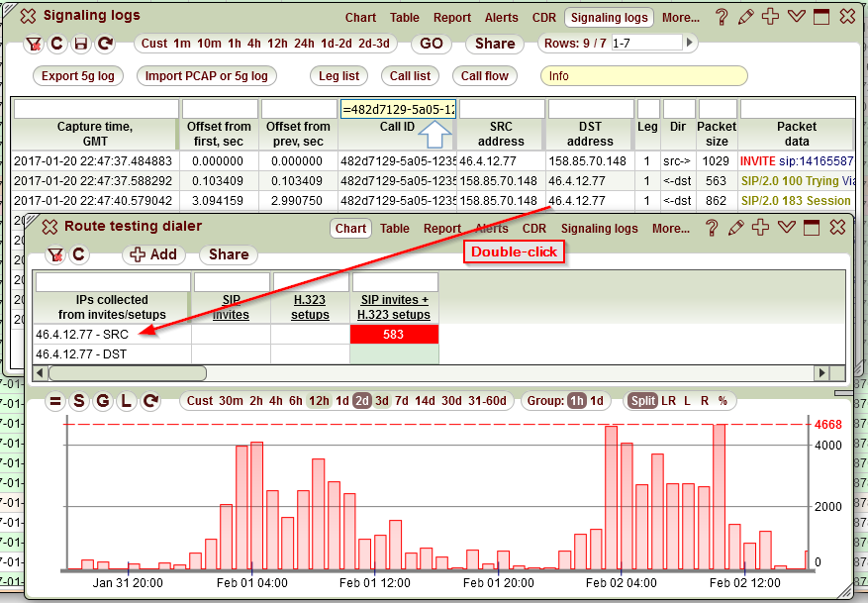Click the Export 5g log button
This screenshot has height=603, width=868.
pyautogui.click(x=77, y=75)
